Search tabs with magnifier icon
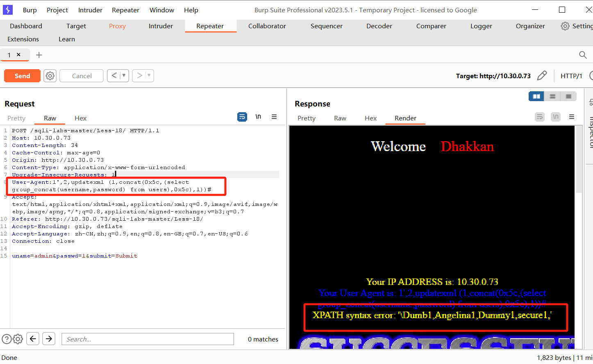Viewport: 593px width, 364px height. pyautogui.click(x=583, y=55)
